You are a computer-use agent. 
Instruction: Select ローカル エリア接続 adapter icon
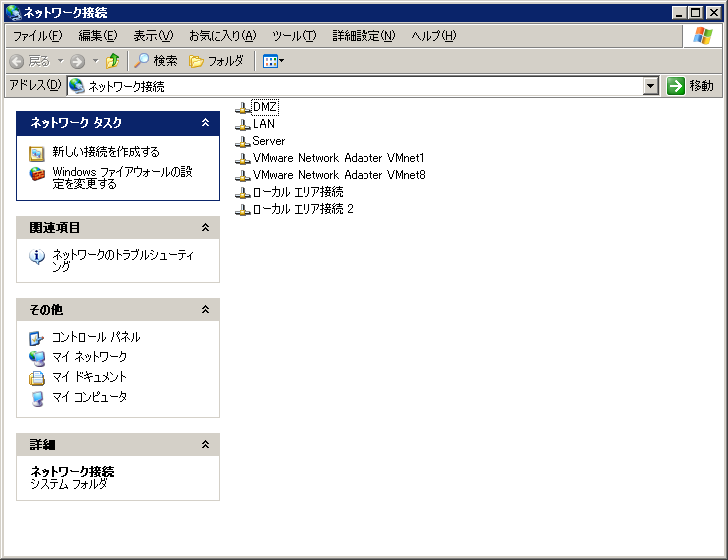click(x=242, y=192)
